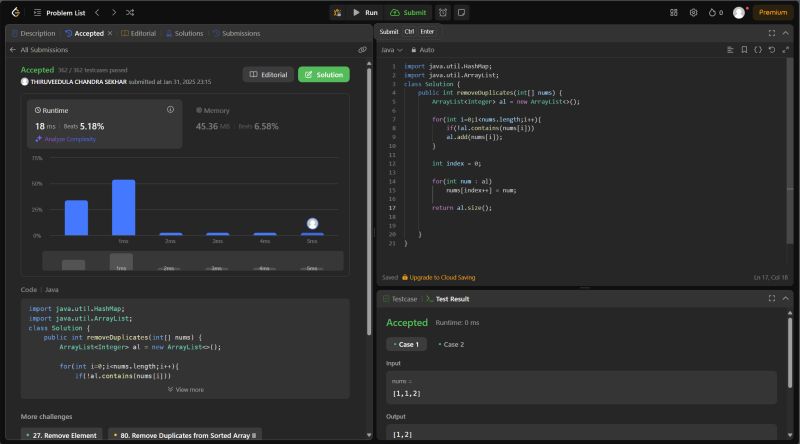Click the reset code undo-arrow icon

(771, 49)
